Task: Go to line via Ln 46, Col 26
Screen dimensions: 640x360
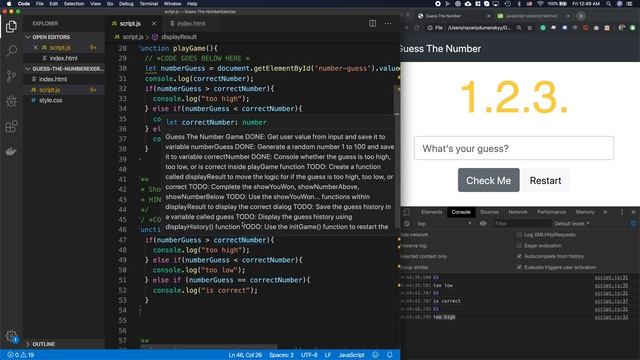Action: click(x=245, y=355)
